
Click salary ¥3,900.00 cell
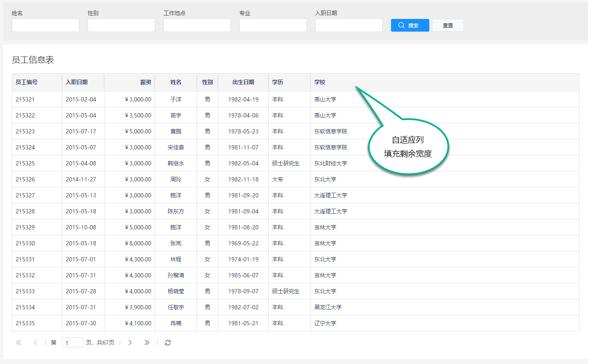[129, 307]
